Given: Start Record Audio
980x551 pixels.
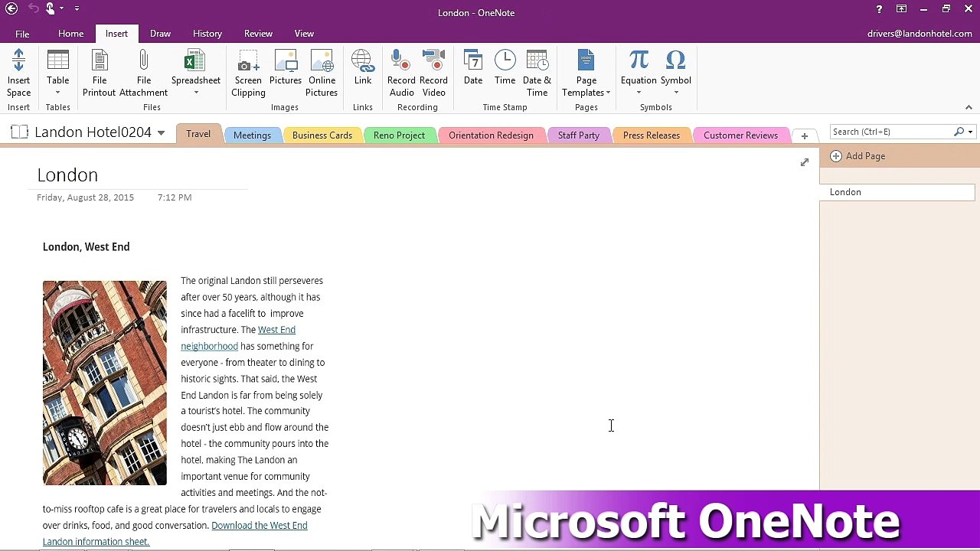Looking at the screenshot, I should tap(401, 73).
